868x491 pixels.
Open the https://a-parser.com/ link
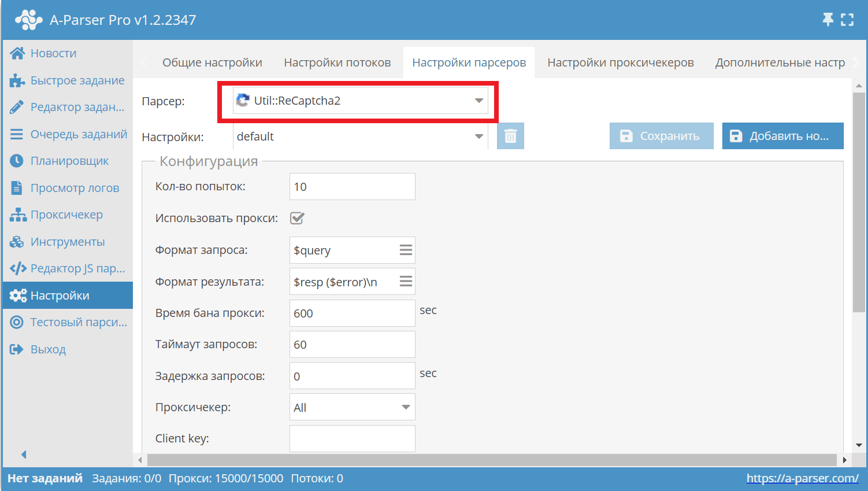tap(803, 478)
